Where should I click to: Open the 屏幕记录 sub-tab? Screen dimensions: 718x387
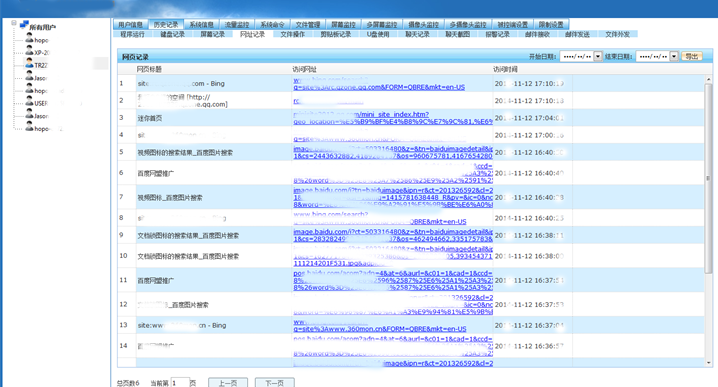(x=212, y=34)
